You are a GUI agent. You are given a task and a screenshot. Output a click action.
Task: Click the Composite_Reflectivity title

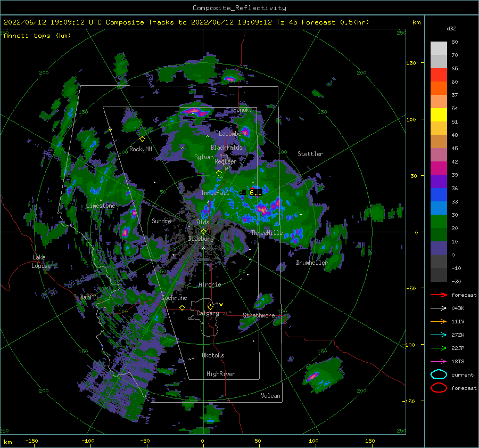(x=239, y=8)
